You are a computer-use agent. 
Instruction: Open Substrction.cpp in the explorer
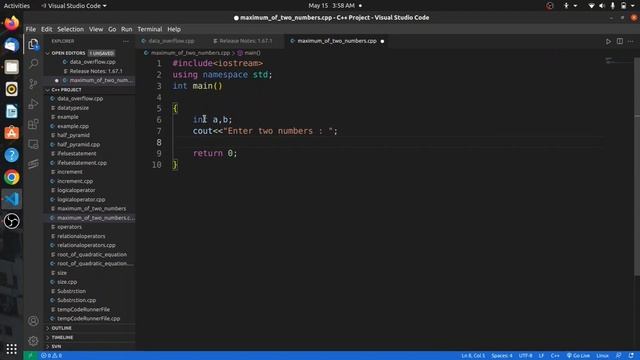(76, 300)
